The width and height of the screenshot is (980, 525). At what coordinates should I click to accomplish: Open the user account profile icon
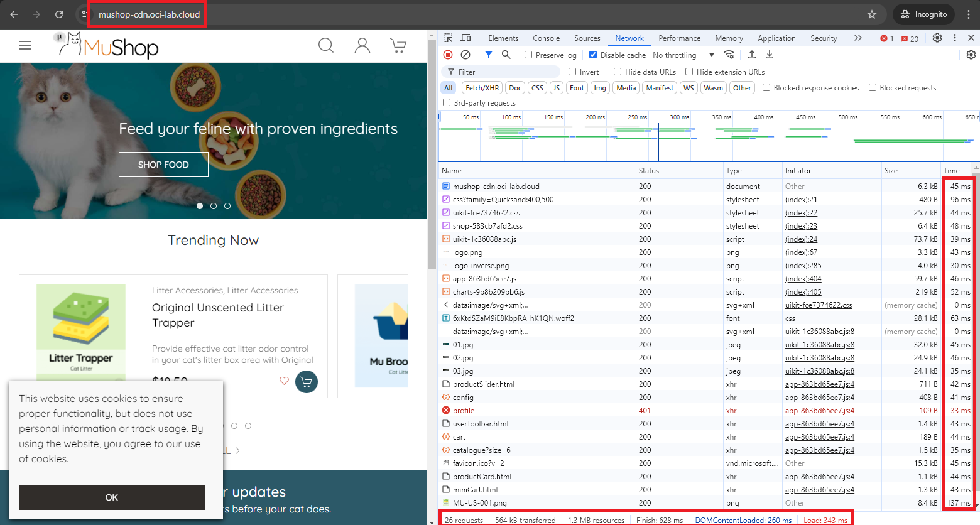coord(362,45)
